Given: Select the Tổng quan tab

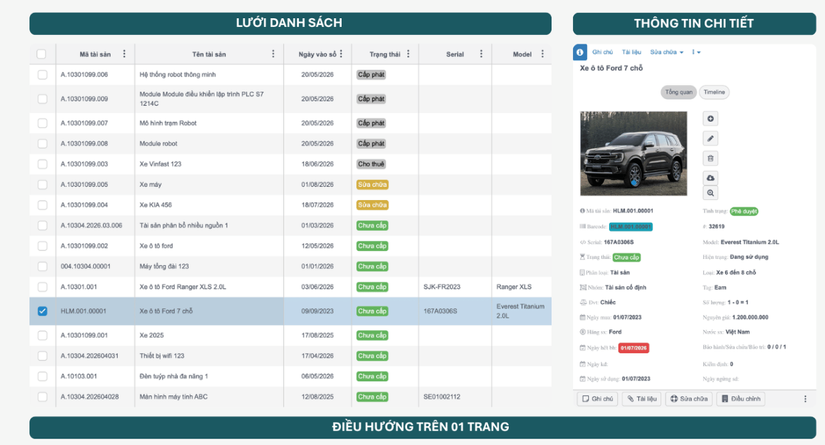Looking at the screenshot, I should pyautogui.click(x=679, y=92).
